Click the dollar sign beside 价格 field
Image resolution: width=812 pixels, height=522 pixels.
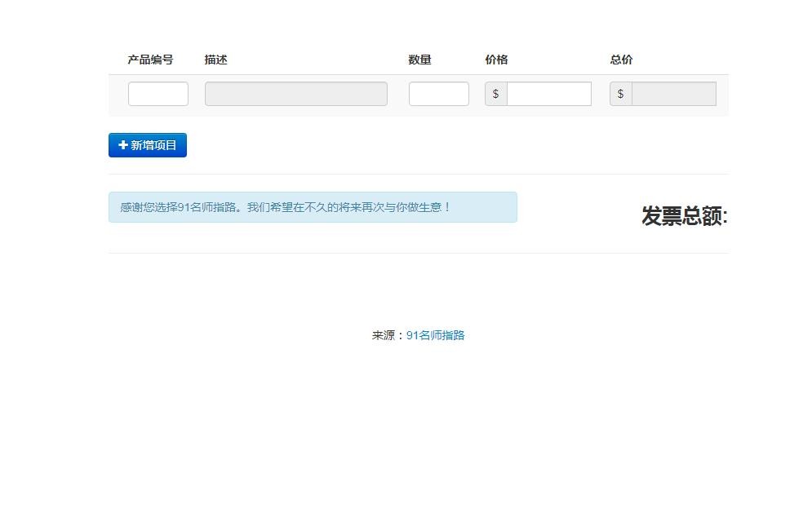point(495,94)
